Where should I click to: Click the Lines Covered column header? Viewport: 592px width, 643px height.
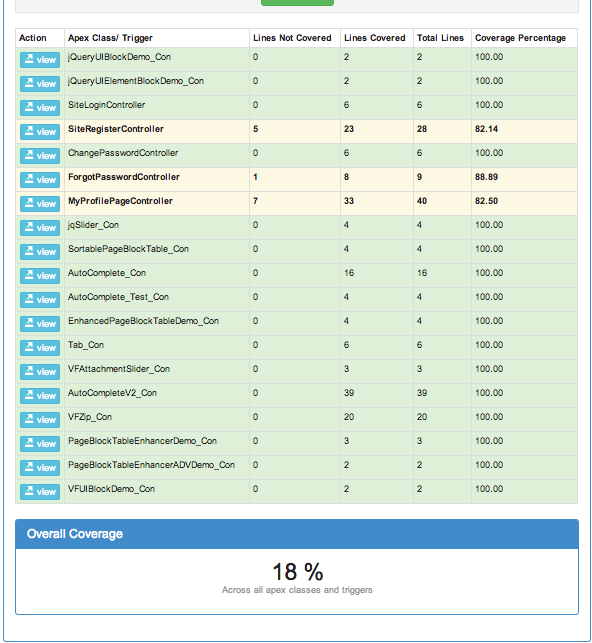(x=375, y=38)
